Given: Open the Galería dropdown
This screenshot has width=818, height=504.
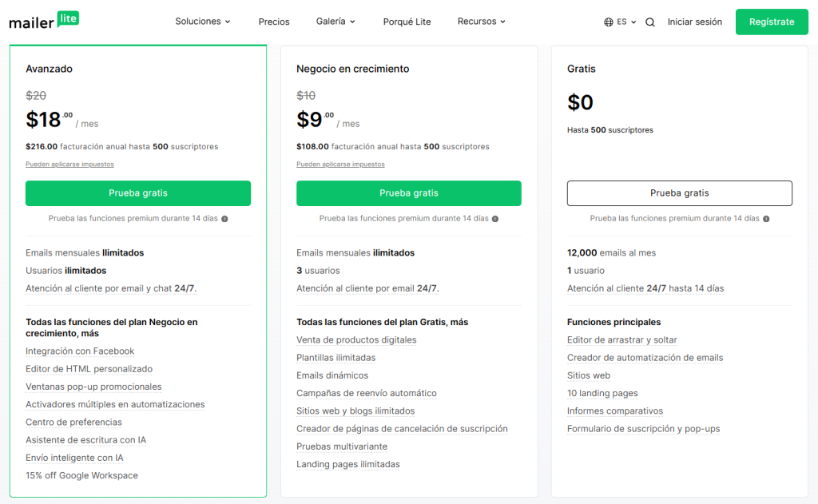Looking at the screenshot, I should coord(335,22).
